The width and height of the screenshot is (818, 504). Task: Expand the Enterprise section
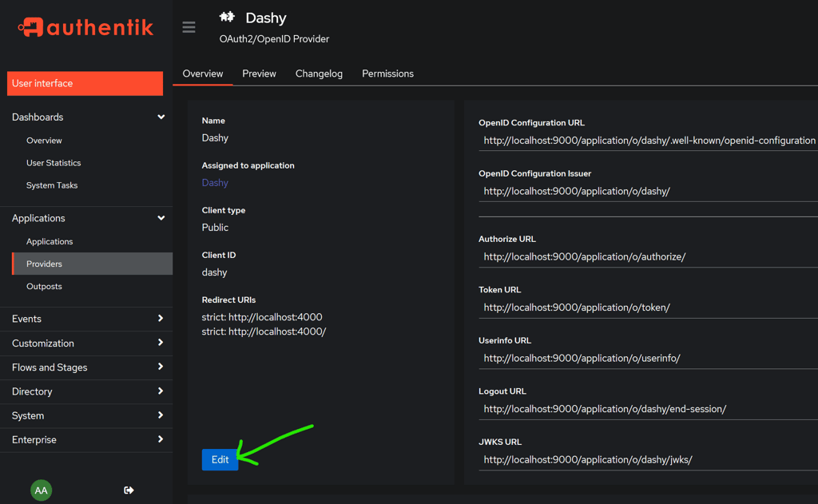tap(86, 440)
